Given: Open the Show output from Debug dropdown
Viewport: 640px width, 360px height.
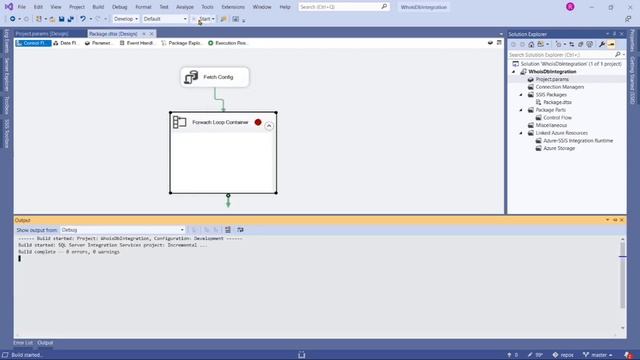Looking at the screenshot, I should click(x=122, y=230).
